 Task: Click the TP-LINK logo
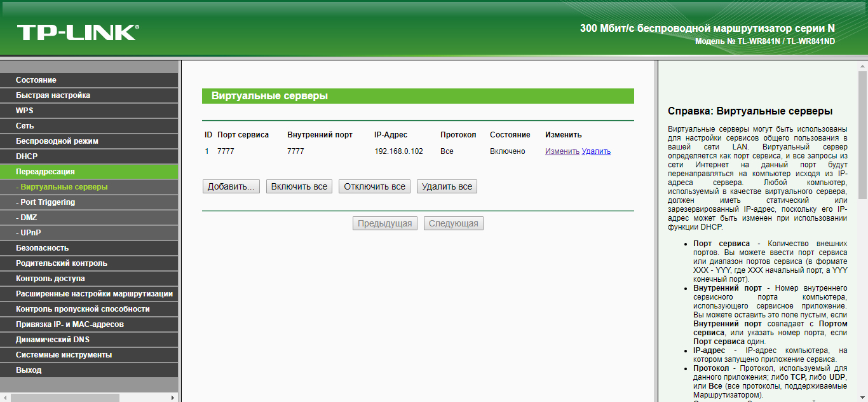(x=78, y=32)
